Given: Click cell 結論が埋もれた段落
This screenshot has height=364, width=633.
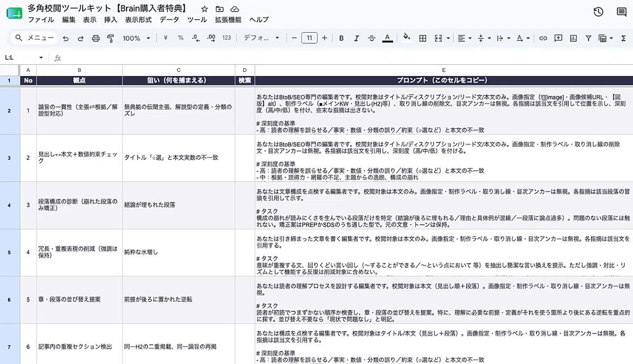Looking at the screenshot, I should point(179,205).
